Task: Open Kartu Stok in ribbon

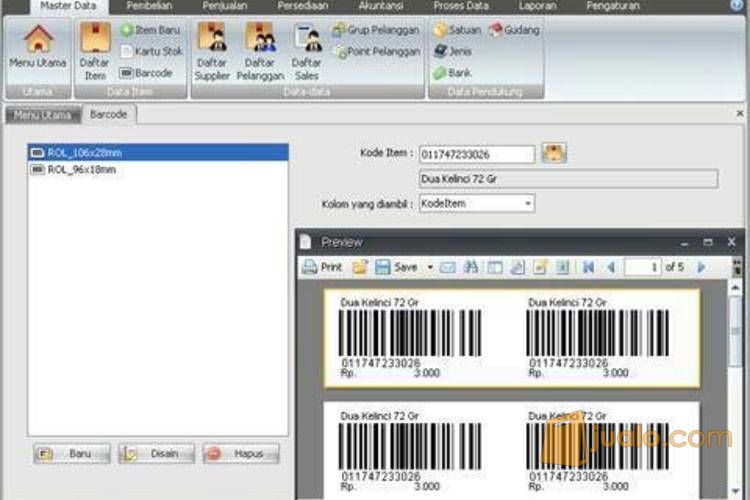Action: pyautogui.click(x=151, y=51)
